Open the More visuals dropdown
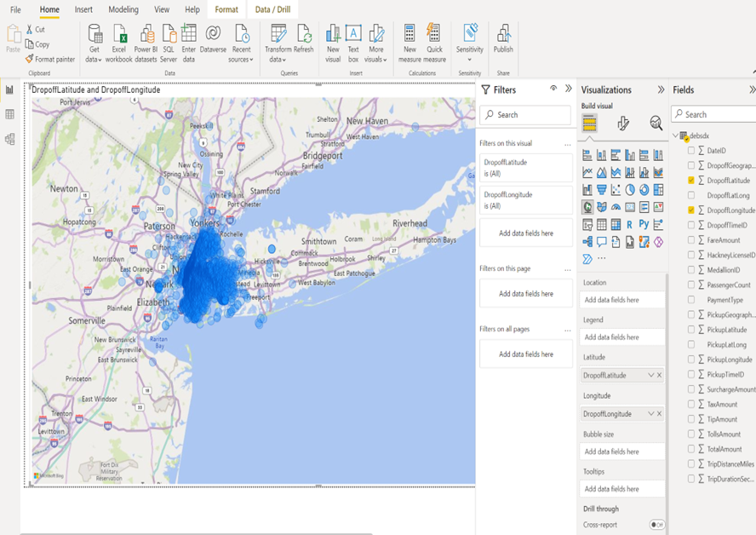Image resolution: width=756 pixels, height=535 pixels. 375,43
